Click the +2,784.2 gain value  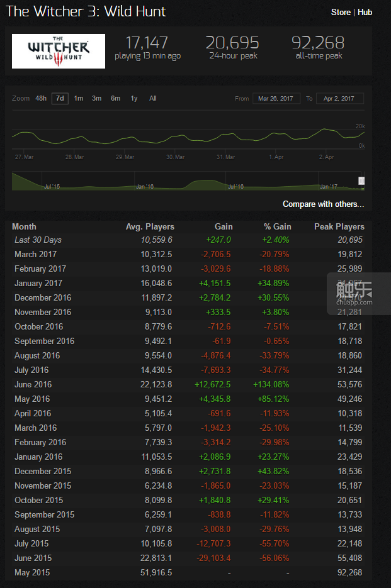point(215,297)
